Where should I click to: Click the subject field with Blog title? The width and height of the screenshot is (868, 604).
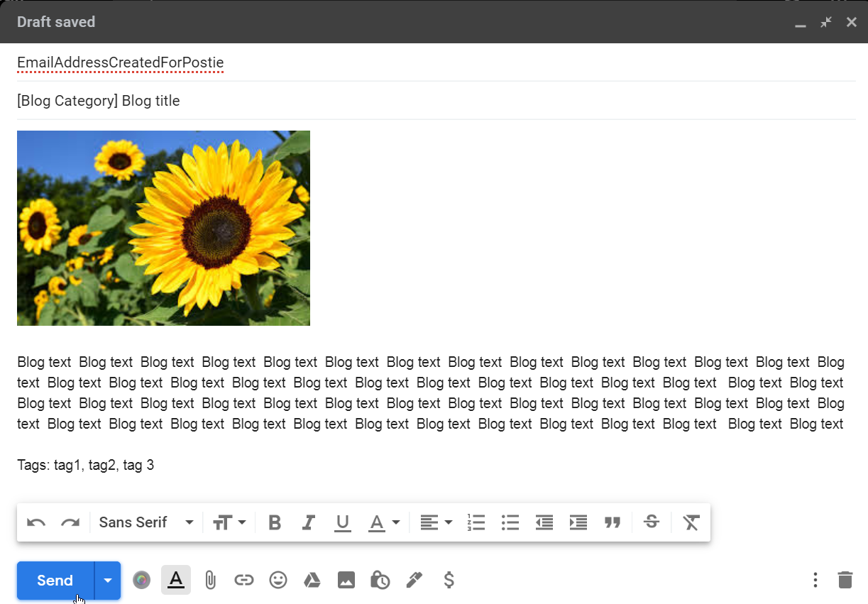point(426,101)
